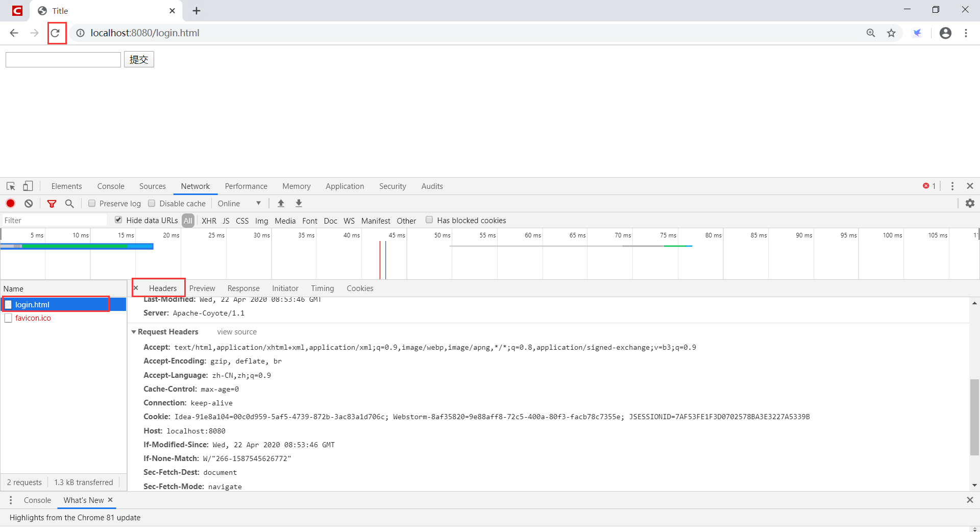Show the Response tab of request
Viewport: 980px width, 532px height.
(243, 288)
